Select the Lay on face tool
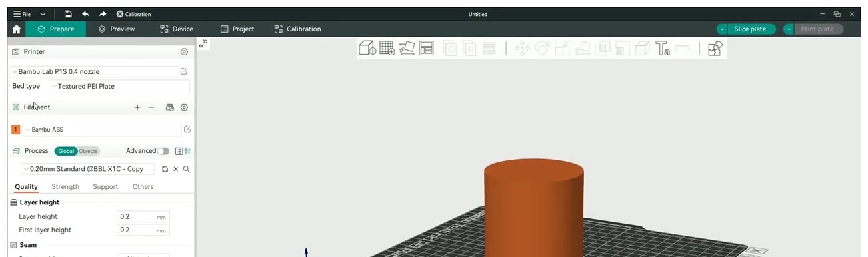This screenshot has height=257, width=868. pos(582,48)
